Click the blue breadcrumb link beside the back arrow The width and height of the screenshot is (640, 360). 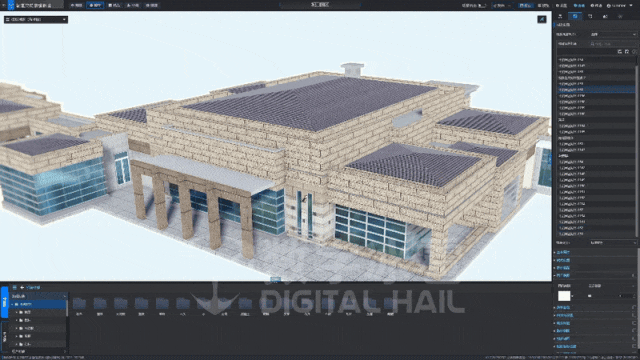click(33, 288)
